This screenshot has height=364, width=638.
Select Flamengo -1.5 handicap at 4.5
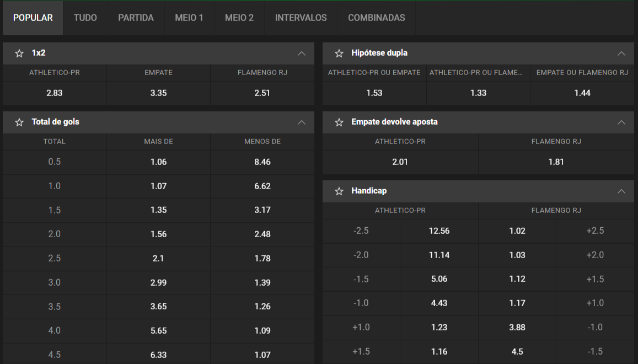pos(517,352)
